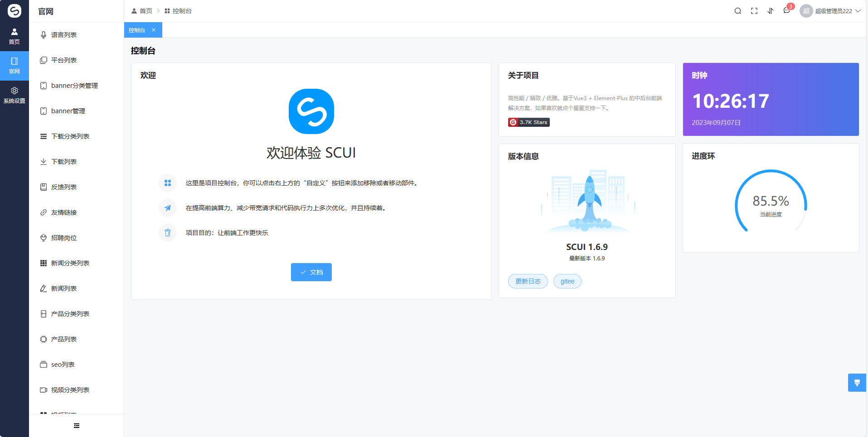Click the paper plane icon
Screen dimensions: 868x437
[x=168, y=208]
